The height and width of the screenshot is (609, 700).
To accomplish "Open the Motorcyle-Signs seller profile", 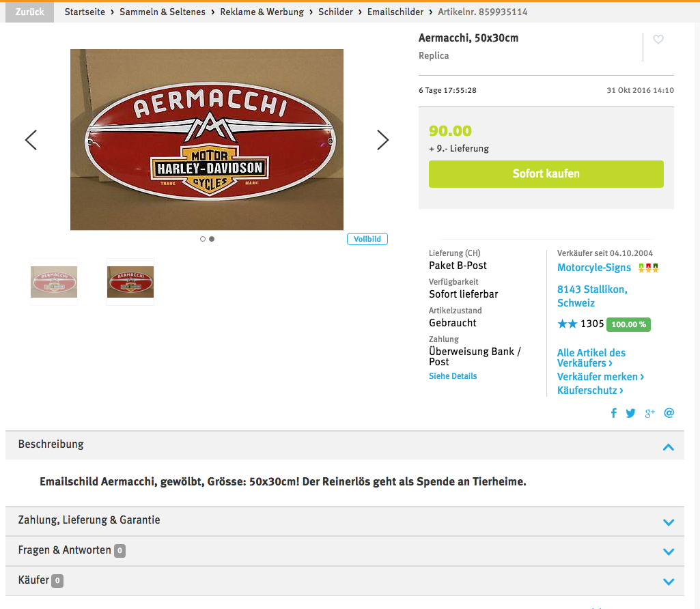I will 593,268.
